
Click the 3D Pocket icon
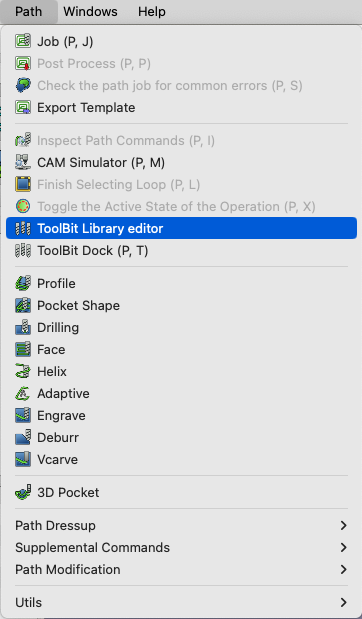tap(23, 492)
